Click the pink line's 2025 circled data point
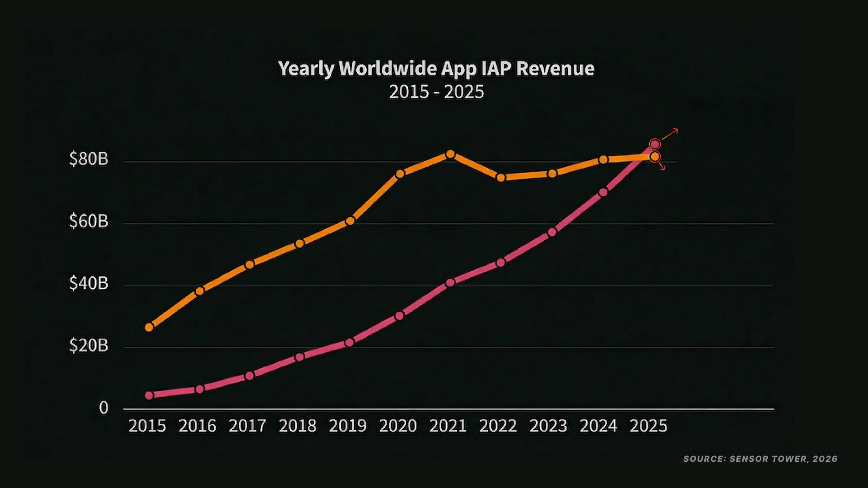868x488 pixels. pos(655,144)
